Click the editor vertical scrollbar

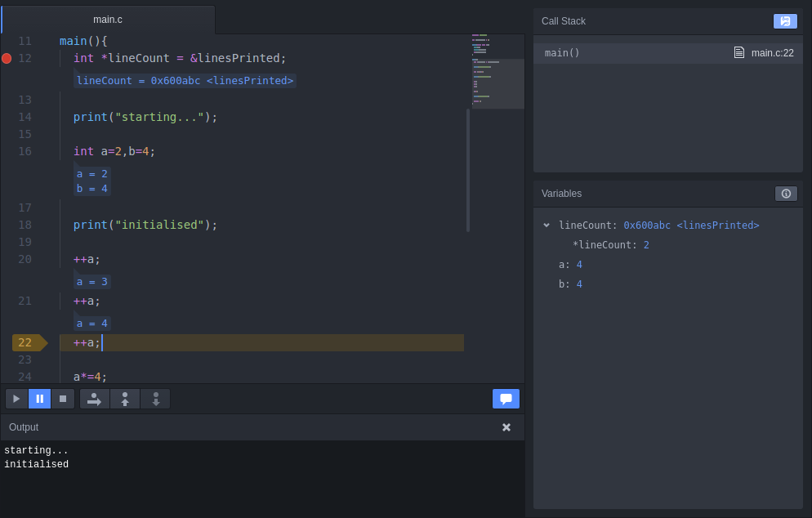[x=468, y=170]
